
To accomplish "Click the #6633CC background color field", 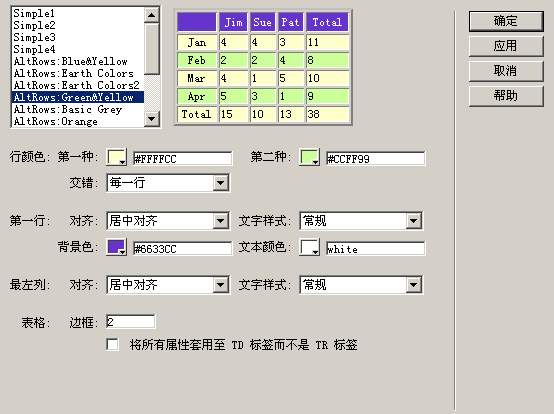I will point(183,249).
